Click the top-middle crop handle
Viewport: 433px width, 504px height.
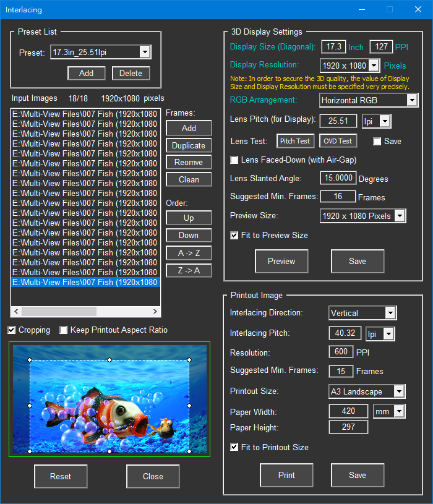[x=109, y=360]
